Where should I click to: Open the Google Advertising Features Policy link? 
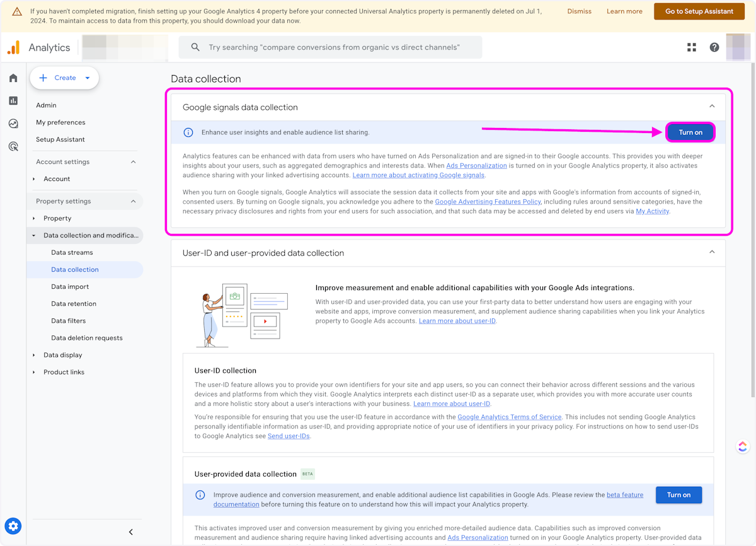(x=488, y=202)
